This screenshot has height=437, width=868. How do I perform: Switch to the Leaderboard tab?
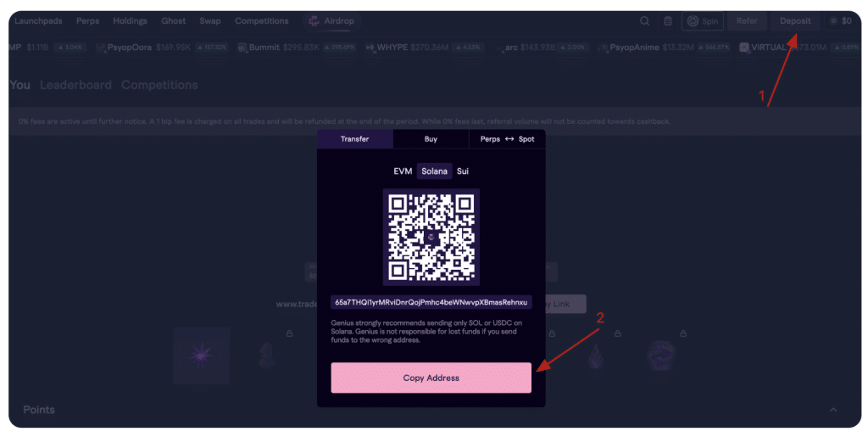[75, 85]
